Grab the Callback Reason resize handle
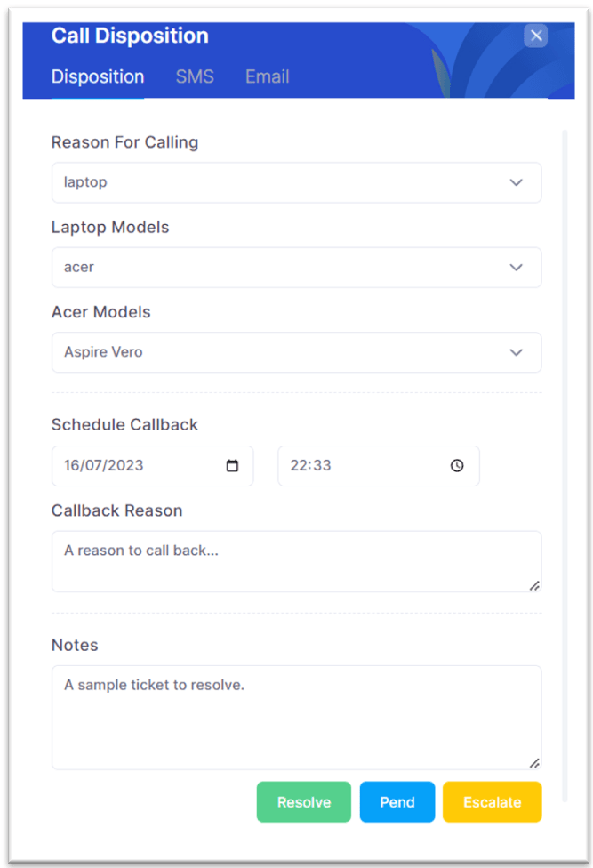The width and height of the screenshot is (593, 868). [x=534, y=586]
